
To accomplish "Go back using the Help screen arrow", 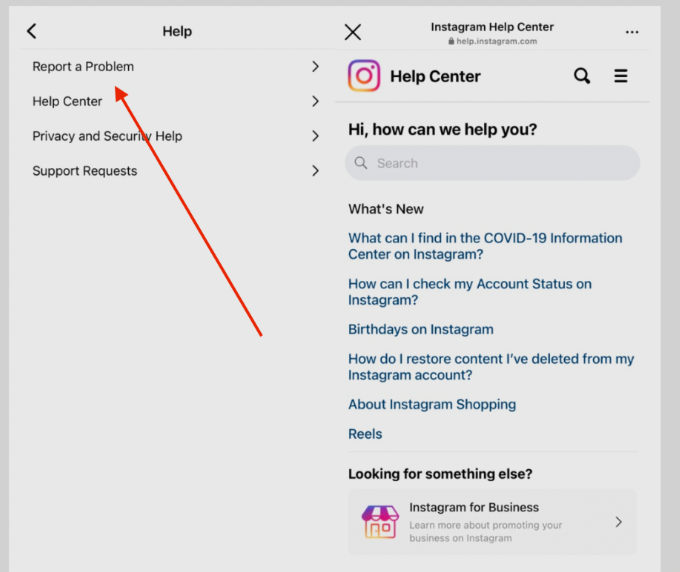I will coord(32,31).
